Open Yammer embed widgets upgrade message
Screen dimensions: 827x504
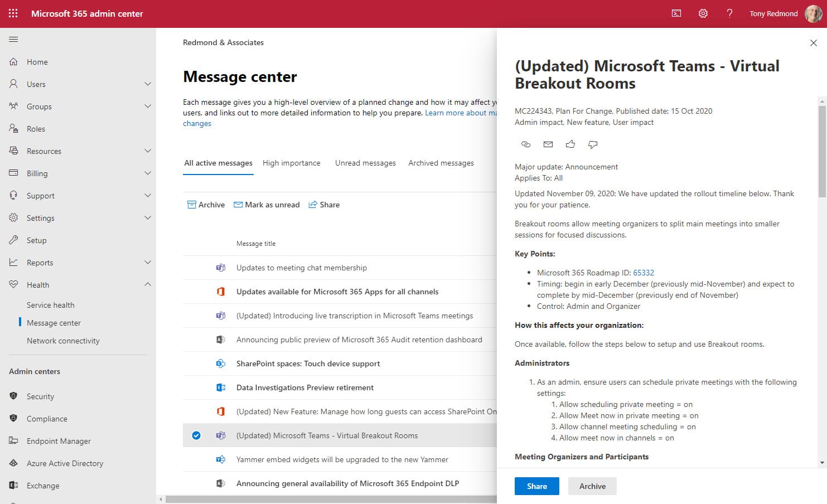point(342,459)
